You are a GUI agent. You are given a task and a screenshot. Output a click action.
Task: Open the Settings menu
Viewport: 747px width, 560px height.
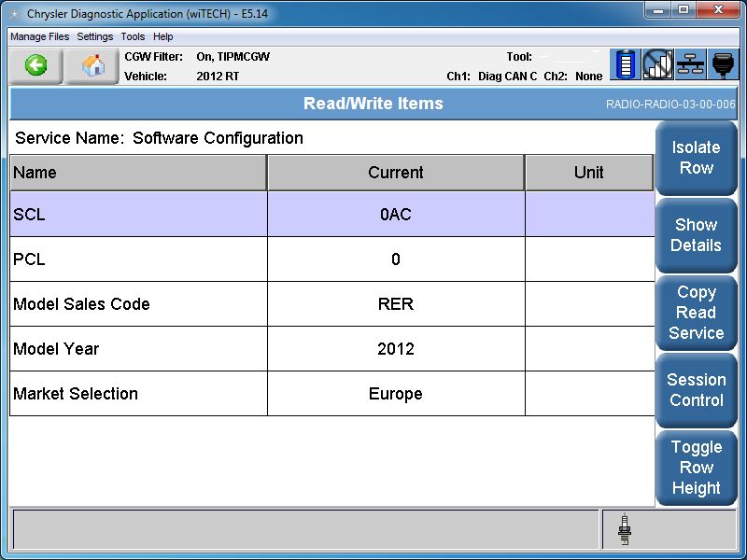tap(95, 36)
